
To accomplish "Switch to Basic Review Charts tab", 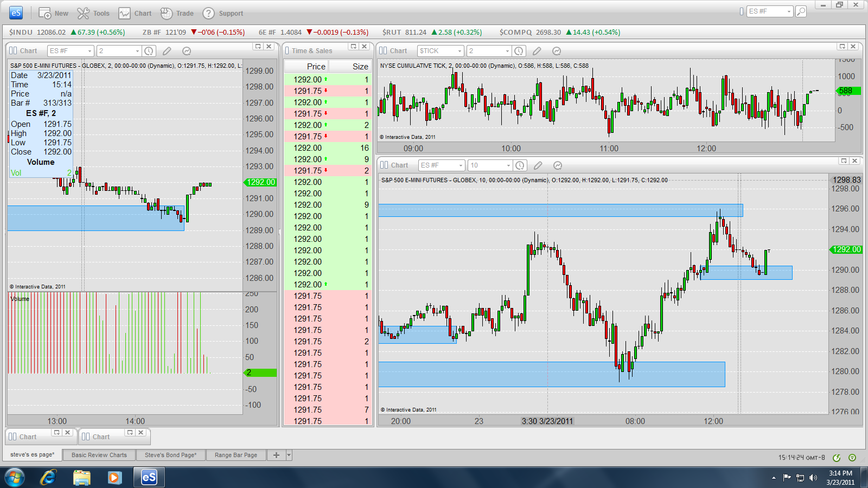I will (99, 455).
